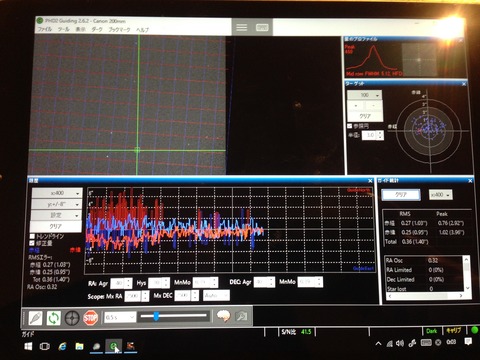Open the Auto Dec mode dropdown
The image size is (480, 360).
(216, 295)
